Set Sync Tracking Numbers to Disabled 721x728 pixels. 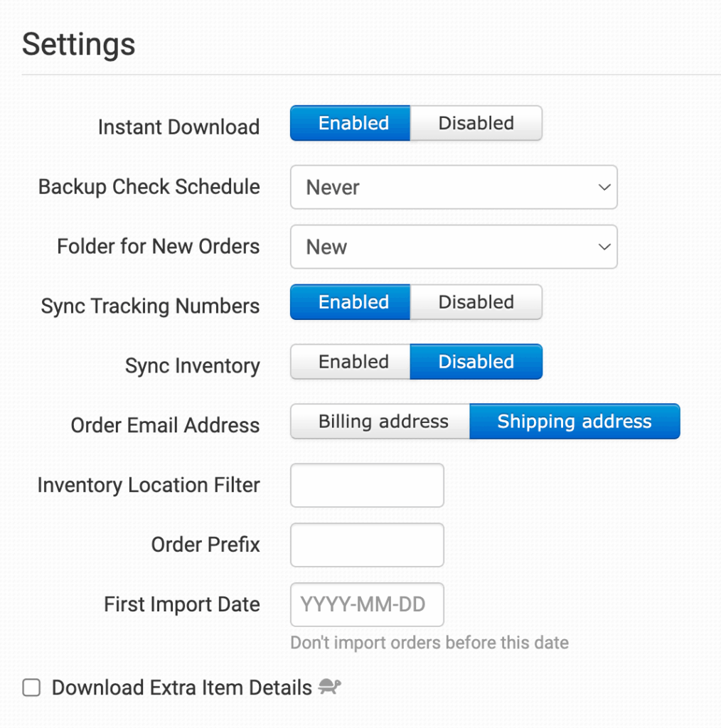pos(476,302)
